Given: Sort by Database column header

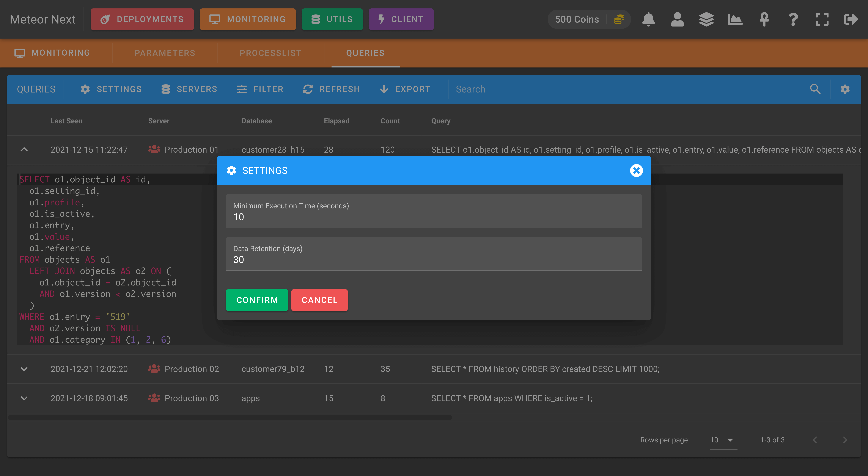Looking at the screenshot, I should tap(256, 121).
